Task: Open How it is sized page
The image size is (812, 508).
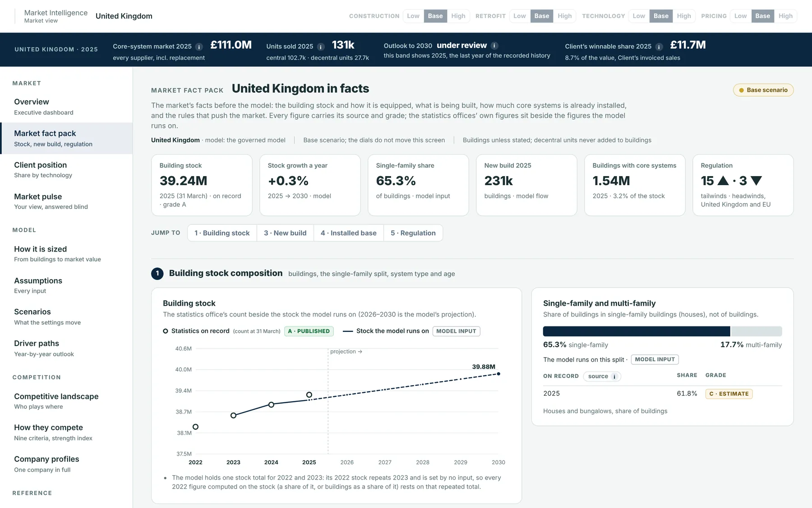Action: 66,254
